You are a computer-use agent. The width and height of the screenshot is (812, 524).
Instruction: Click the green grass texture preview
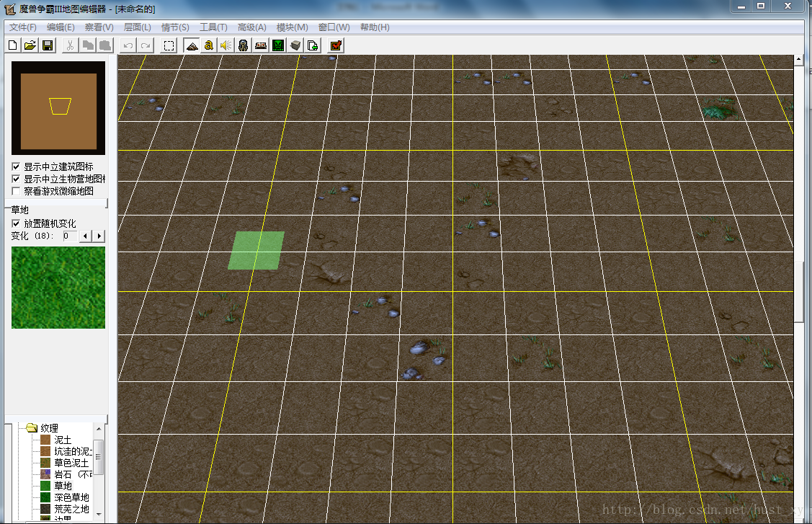click(58, 287)
